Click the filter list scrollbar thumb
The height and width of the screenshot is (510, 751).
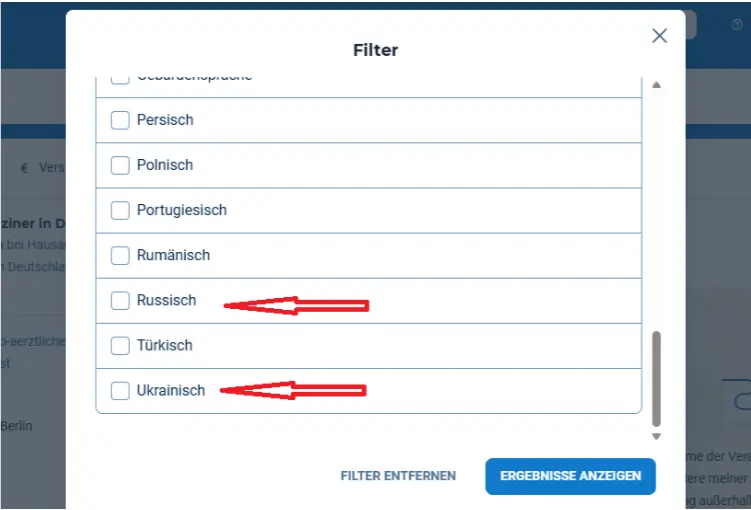(656, 378)
